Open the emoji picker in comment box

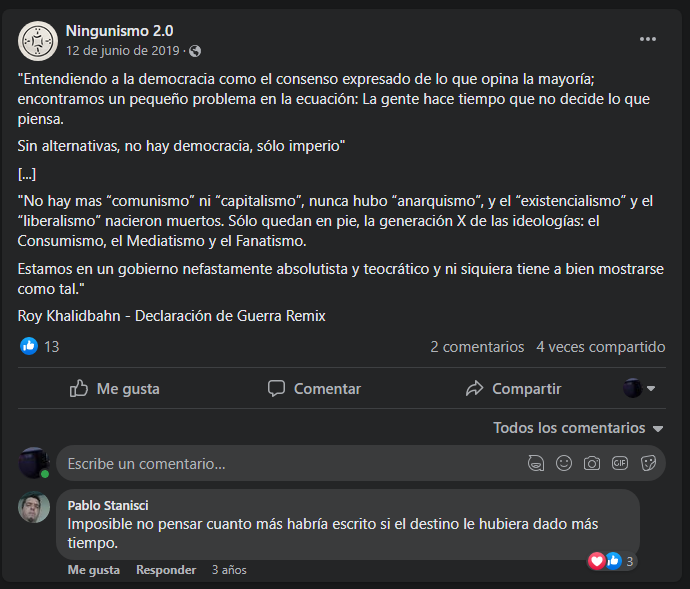(564, 463)
